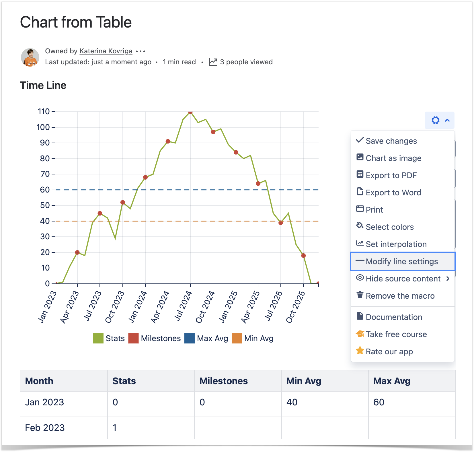Click the Export to PDF icon
This screenshot has width=476, height=453.
[360, 174]
